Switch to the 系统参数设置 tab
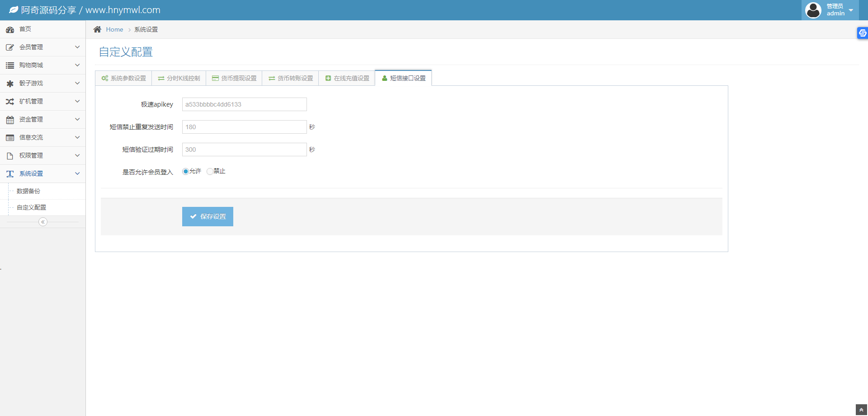 (x=124, y=78)
